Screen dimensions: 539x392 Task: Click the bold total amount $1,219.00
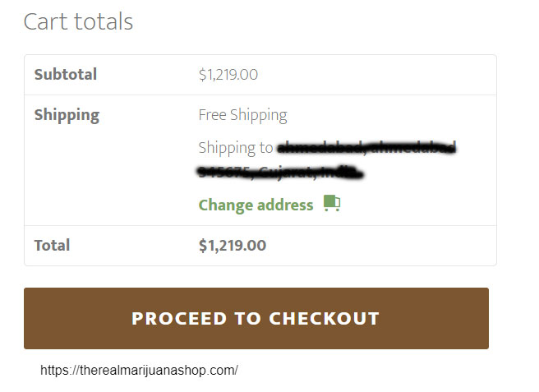pyautogui.click(x=233, y=246)
